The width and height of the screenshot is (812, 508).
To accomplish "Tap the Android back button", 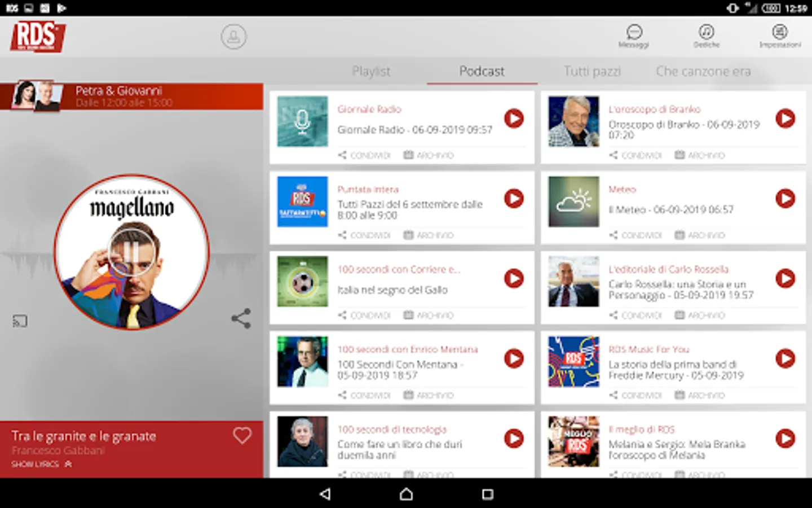I will [x=325, y=494].
